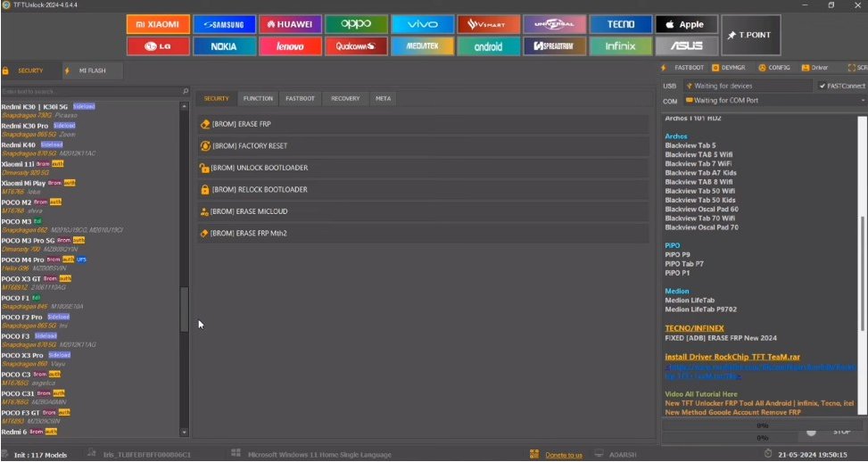Select the Asus brand button
868x462 pixels.
[686, 46]
